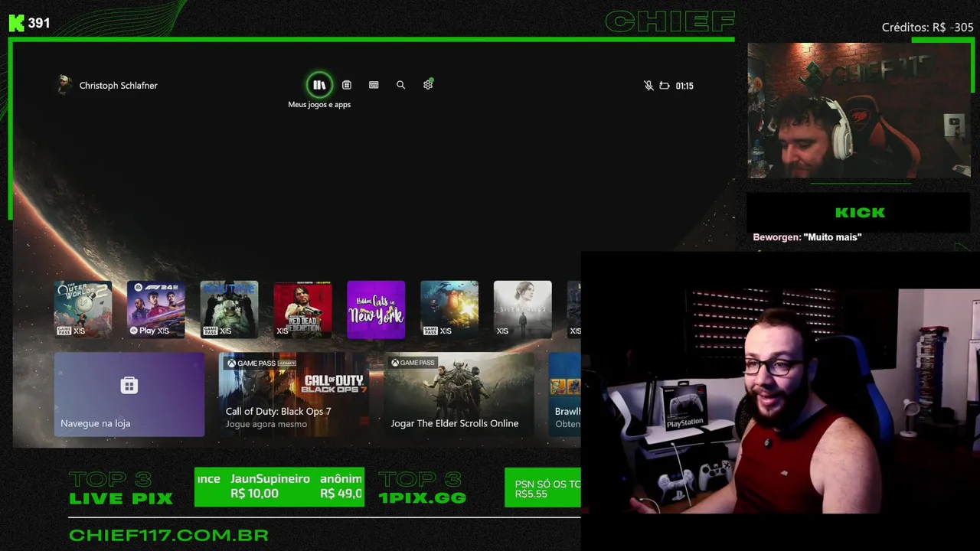The image size is (980, 551).
Task: Click the TOP 3 1PIX.GG label
Action: (x=423, y=489)
